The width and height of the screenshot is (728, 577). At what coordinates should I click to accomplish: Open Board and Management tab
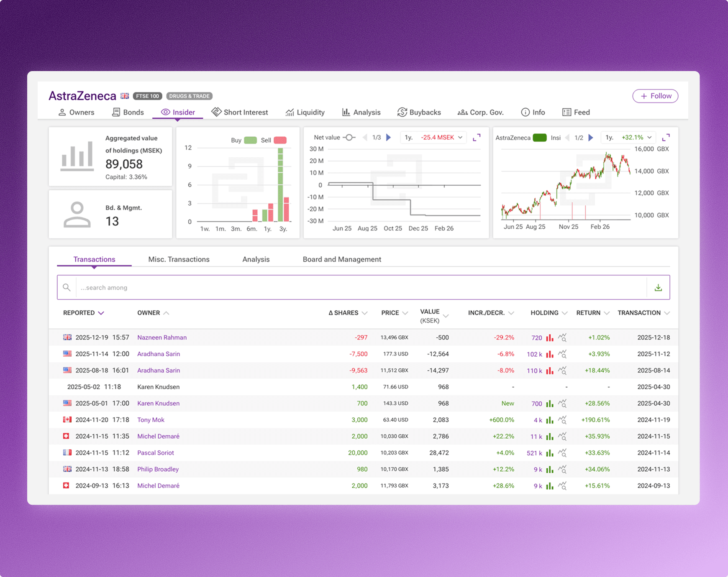pyautogui.click(x=342, y=259)
